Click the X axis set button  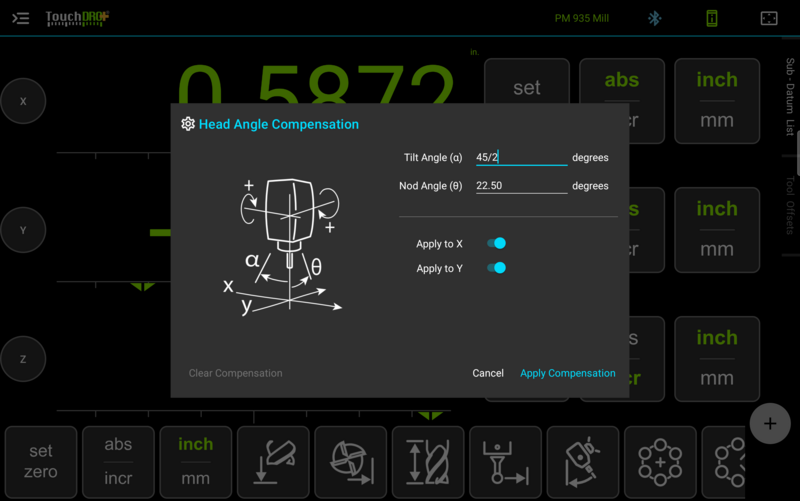click(527, 82)
